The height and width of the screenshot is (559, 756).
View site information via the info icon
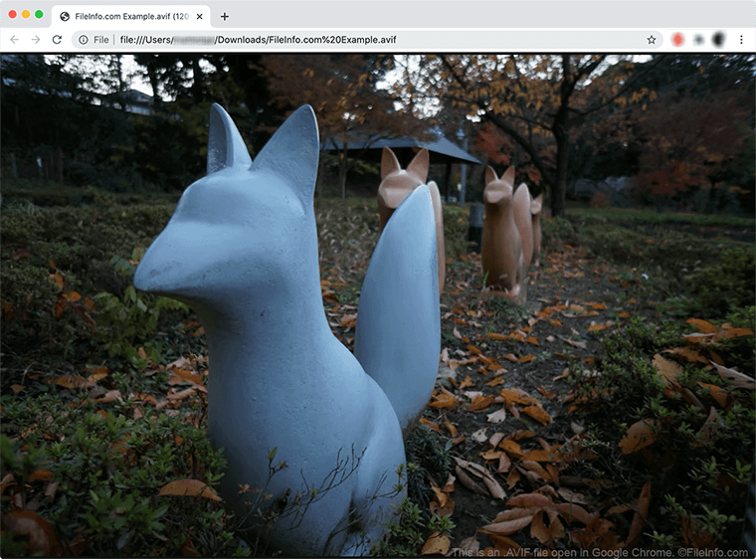coord(84,40)
